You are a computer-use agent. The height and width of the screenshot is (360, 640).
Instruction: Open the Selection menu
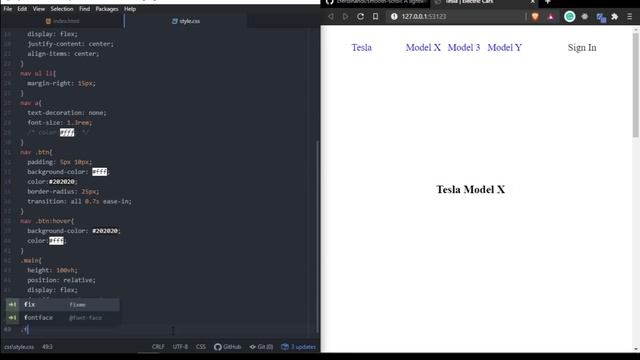click(x=62, y=9)
